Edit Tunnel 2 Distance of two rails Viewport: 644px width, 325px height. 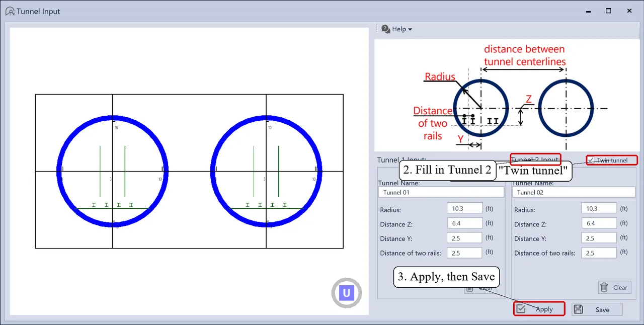[x=599, y=253]
